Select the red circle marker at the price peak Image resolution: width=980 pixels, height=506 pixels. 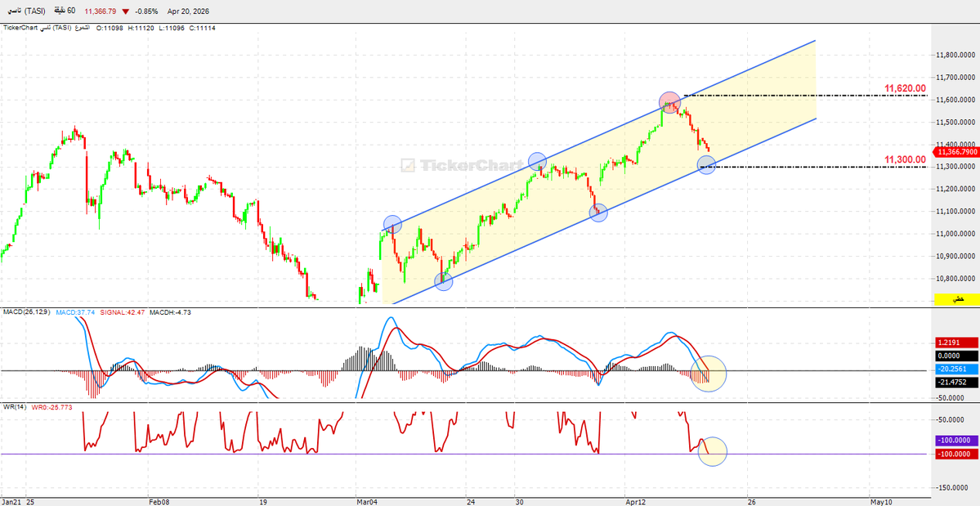click(669, 102)
